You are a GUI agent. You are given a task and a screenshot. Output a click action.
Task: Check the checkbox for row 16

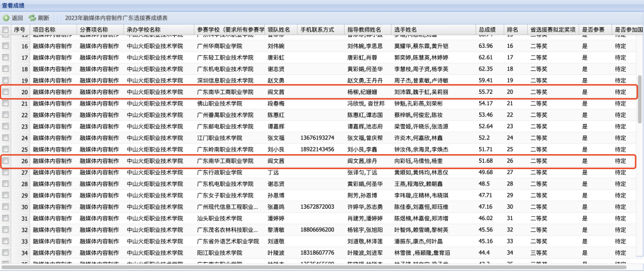tap(6, 46)
